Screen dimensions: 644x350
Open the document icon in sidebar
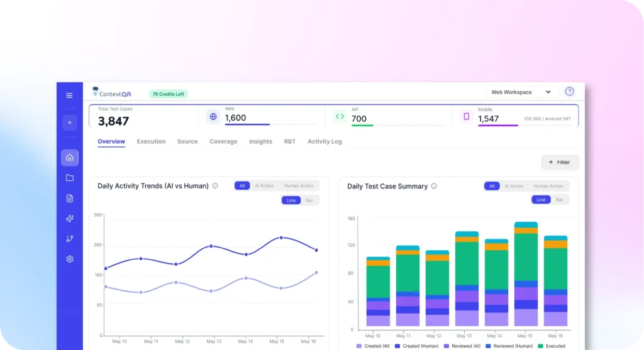(69, 199)
